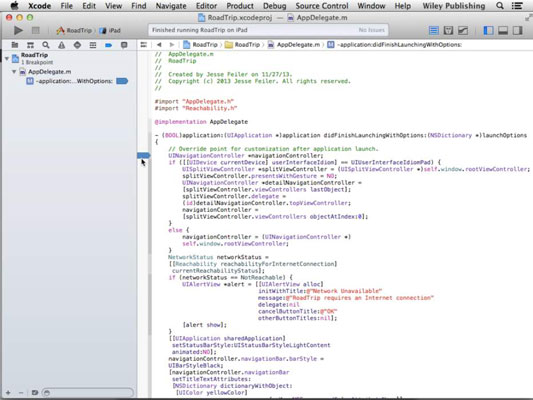The image size is (533, 400).
Task: Show the Standard editor
Action: (433, 31)
